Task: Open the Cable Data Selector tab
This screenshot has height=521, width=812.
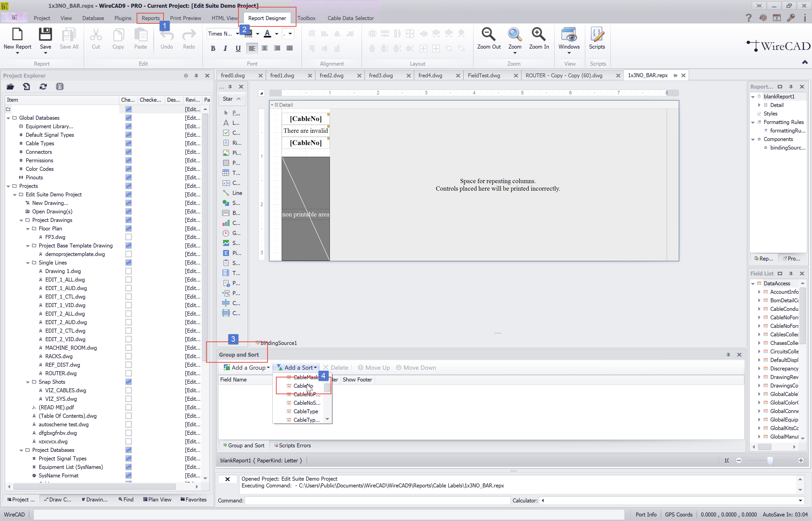Action: (350, 18)
